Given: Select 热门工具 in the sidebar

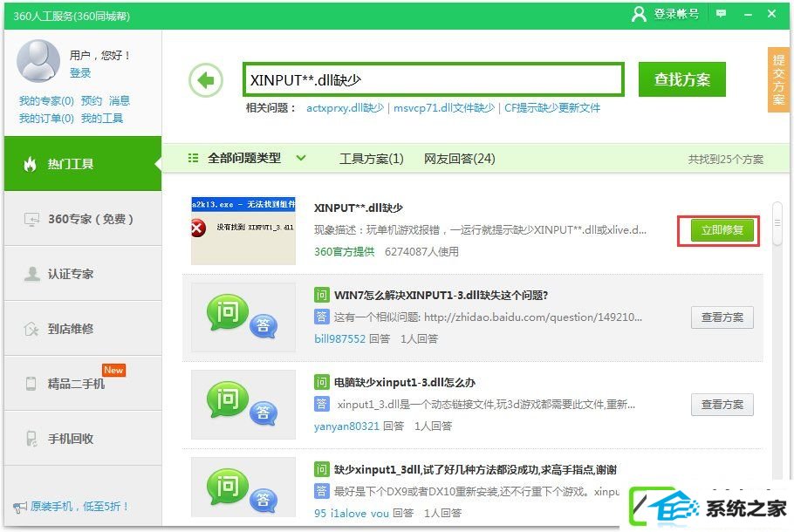Looking at the screenshot, I should pos(83,163).
